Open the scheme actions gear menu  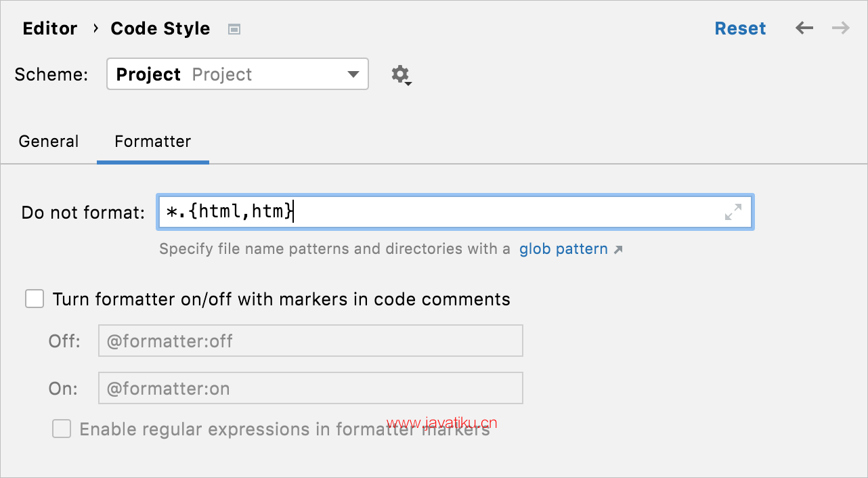point(402,74)
